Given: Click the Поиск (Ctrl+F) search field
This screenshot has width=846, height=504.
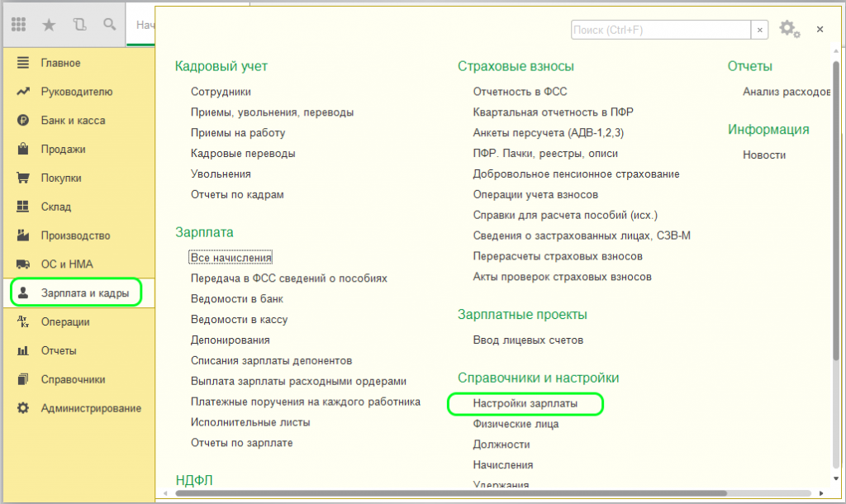Looking at the screenshot, I should [x=661, y=30].
